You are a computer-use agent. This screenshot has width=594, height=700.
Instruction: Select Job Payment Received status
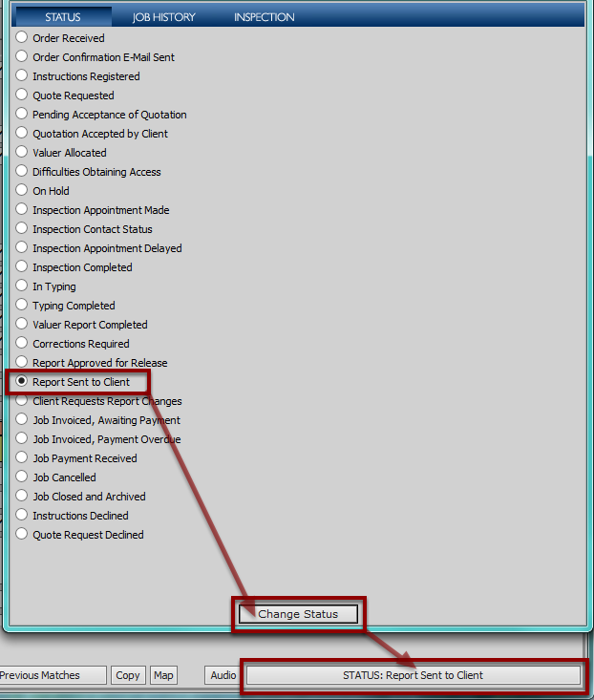click(21, 457)
